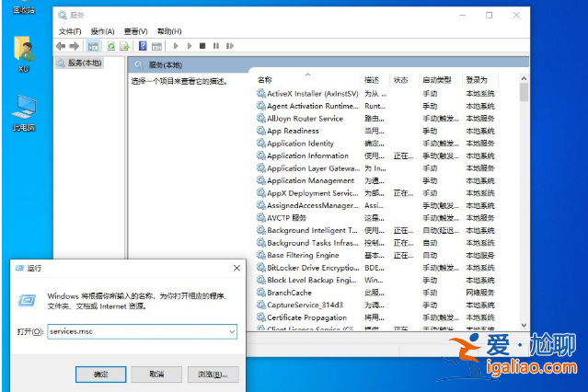The height and width of the screenshot is (392, 588).
Task: Maximize the 服务 window
Action: point(489,15)
